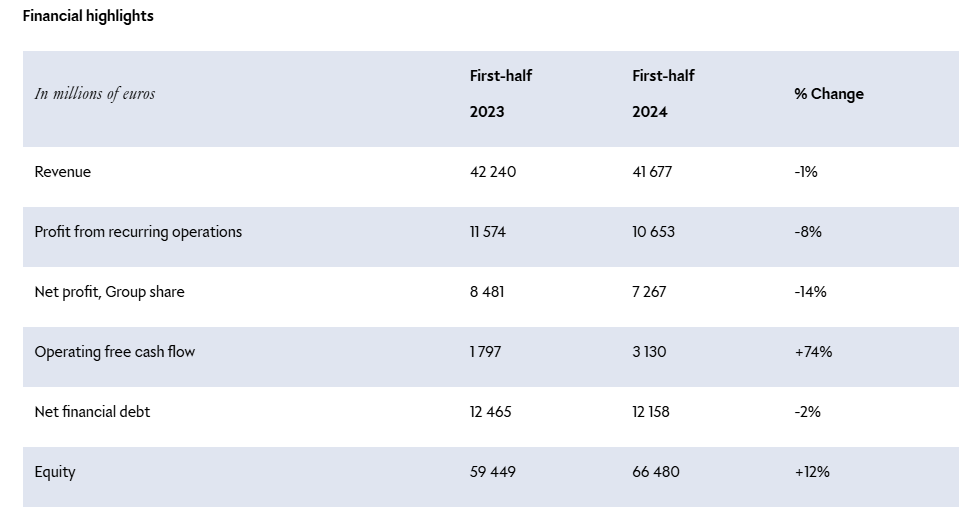
Task: Click 'Profit from recurring operations' row label
Action: (x=138, y=232)
